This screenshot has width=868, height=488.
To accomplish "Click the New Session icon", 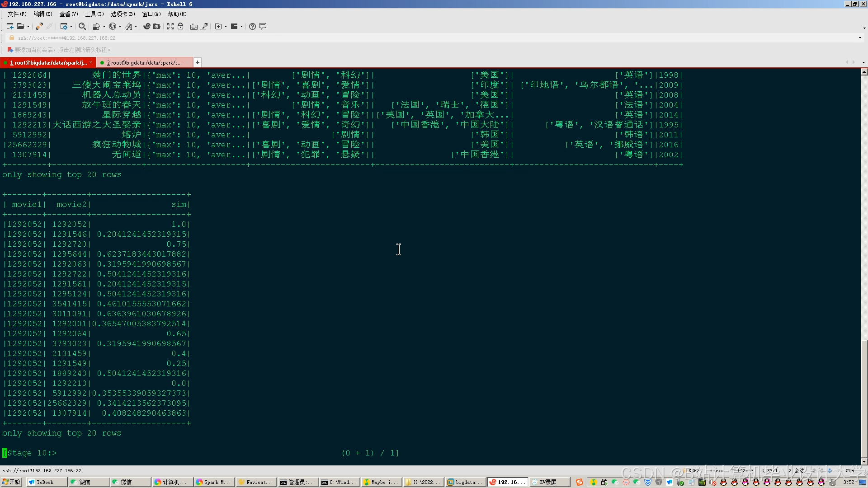I will click(x=10, y=26).
